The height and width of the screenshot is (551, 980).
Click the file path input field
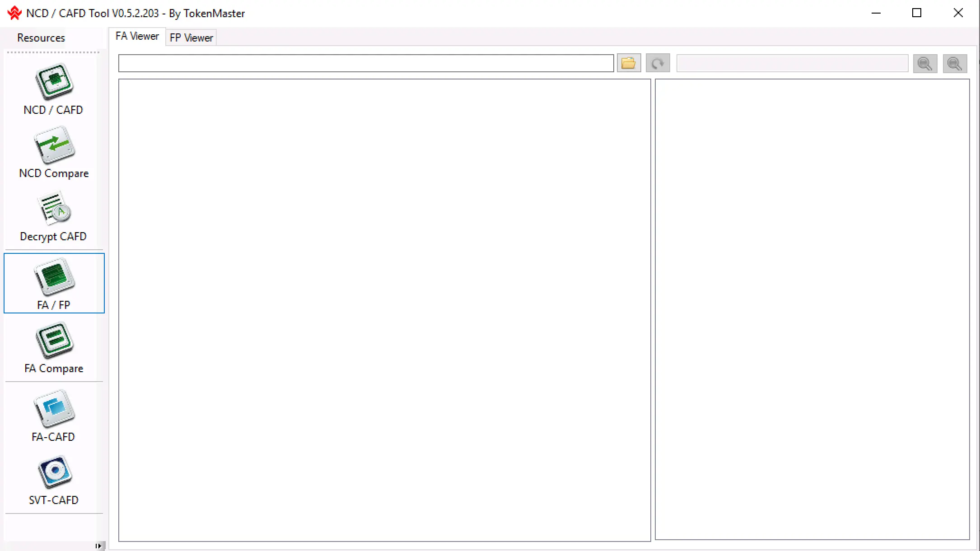(x=366, y=63)
